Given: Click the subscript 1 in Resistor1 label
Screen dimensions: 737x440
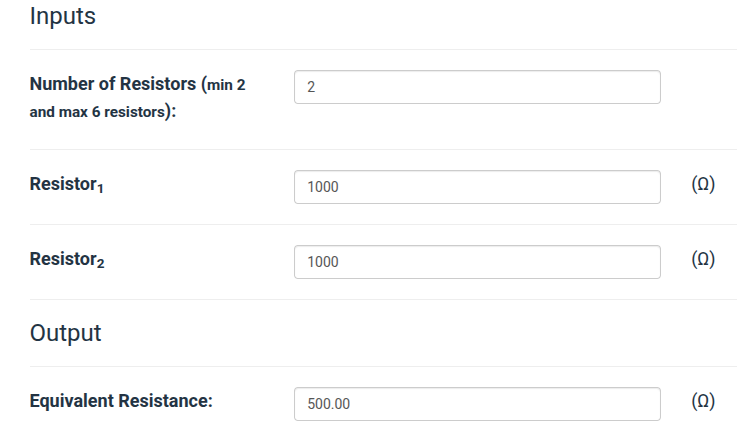Looking at the screenshot, I should click(x=100, y=190).
